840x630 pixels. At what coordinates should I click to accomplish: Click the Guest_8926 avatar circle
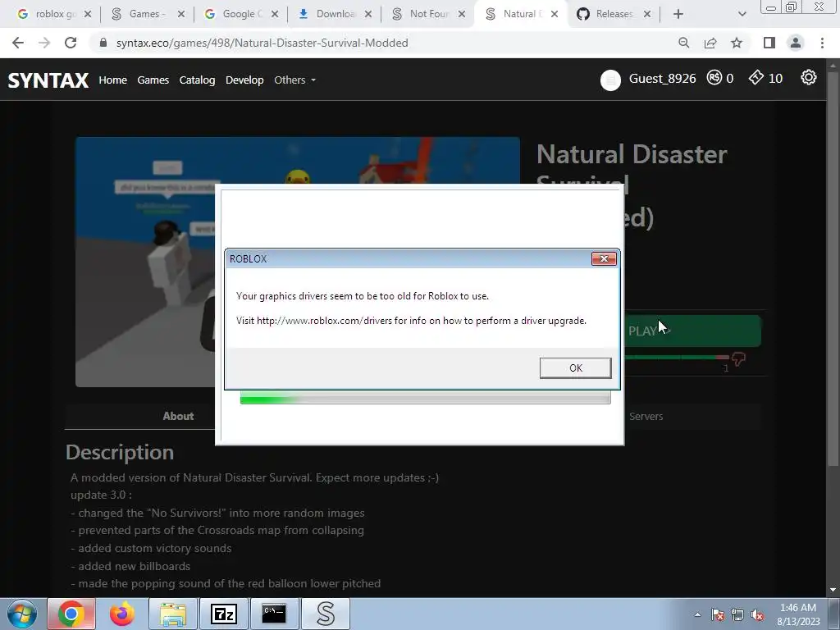point(610,80)
